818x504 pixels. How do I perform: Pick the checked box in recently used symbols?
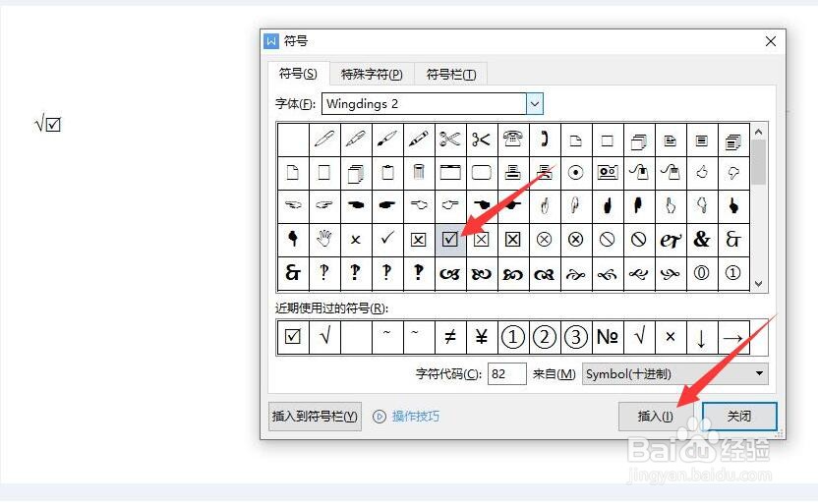(293, 337)
